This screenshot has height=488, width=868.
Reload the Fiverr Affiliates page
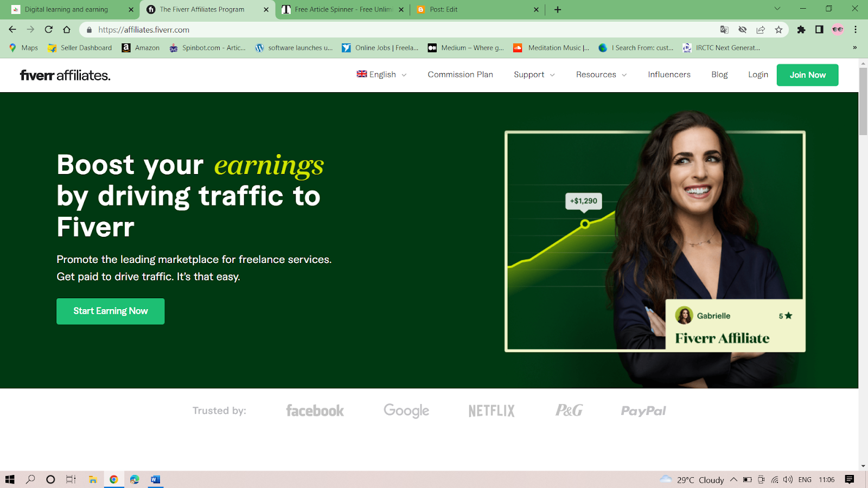[x=49, y=30]
